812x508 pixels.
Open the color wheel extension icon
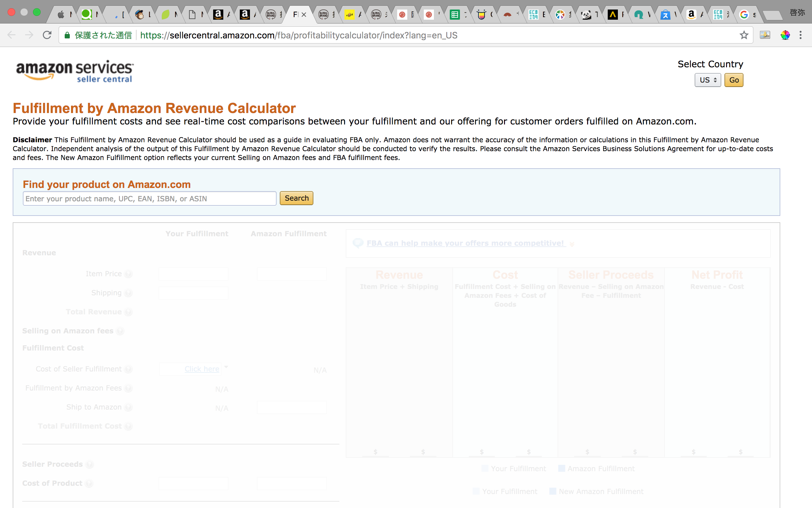coord(785,35)
